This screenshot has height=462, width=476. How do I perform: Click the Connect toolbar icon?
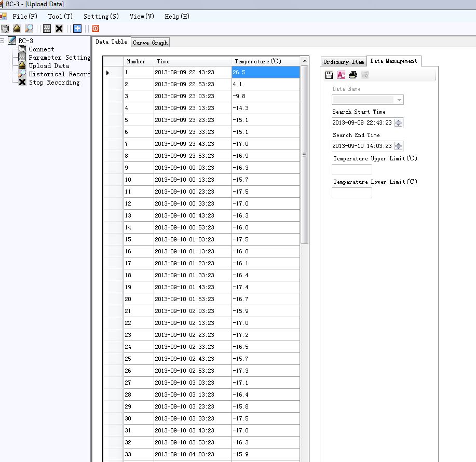(5, 29)
